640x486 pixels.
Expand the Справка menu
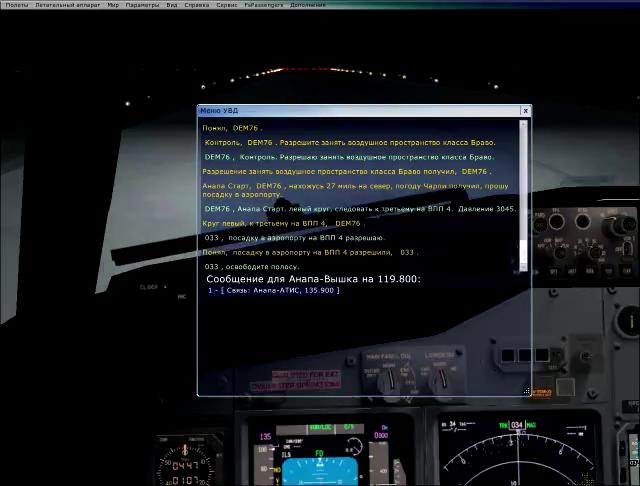pyautogui.click(x=197, y=5)
